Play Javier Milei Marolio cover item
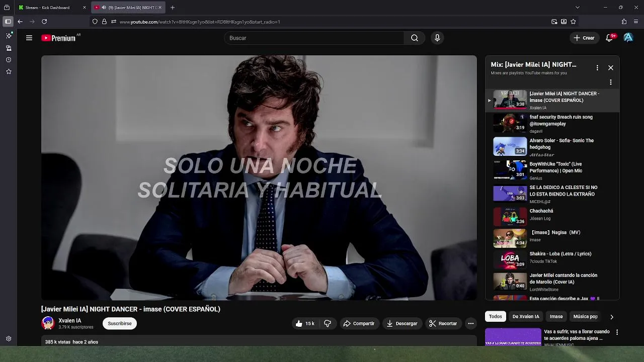Screen dimensions: 644x362 [x=552, y=282]
